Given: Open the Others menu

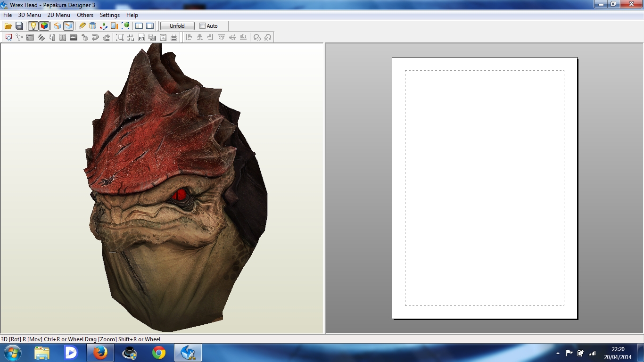Looking at the screenshot, I should click(x=85, y=15).
